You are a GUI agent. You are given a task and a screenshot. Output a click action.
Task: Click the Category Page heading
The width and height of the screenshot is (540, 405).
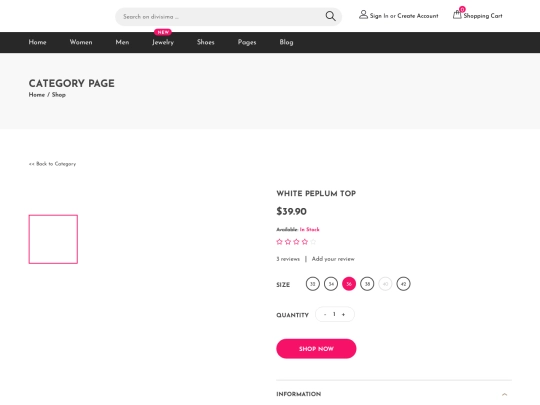click(x=72, y=83)
